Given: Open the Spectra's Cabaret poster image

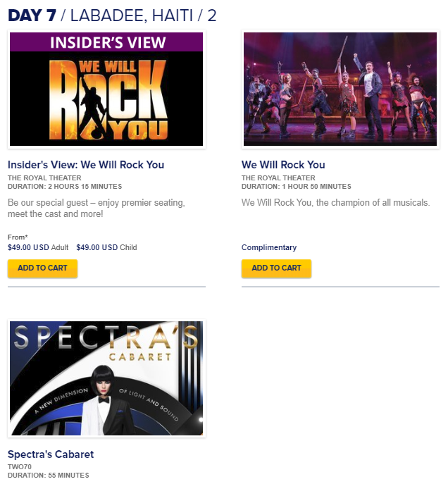Looking at the screenshot, I should tap(106, 378).
